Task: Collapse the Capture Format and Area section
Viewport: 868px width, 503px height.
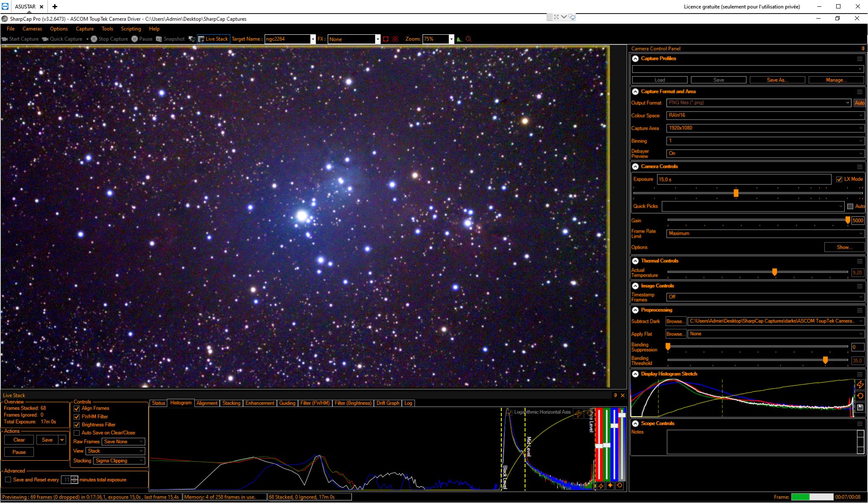Action: click(635, 92)
